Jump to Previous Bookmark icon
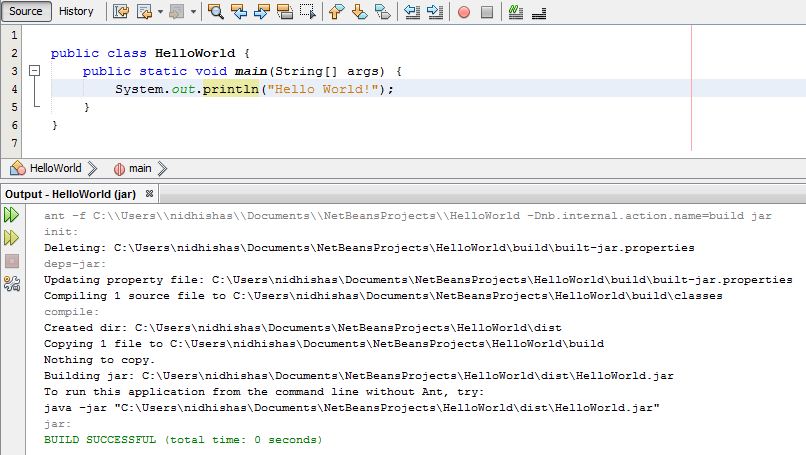Image resolution: width=806 pixels, height=455 pixels. 337,11
